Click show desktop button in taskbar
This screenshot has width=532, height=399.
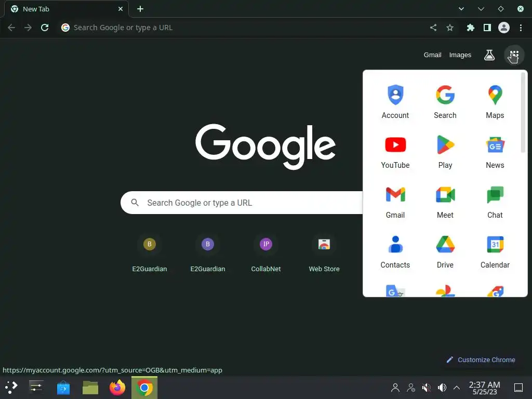(518, 388)
